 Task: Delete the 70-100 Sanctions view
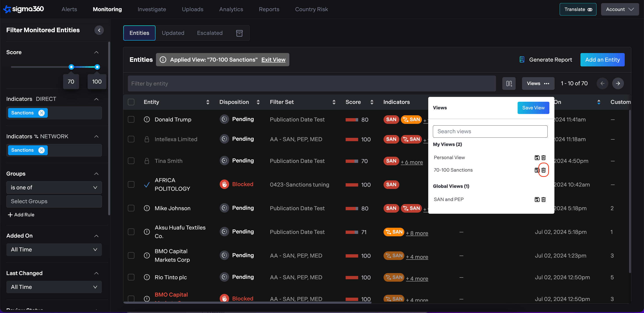[543, 170]
